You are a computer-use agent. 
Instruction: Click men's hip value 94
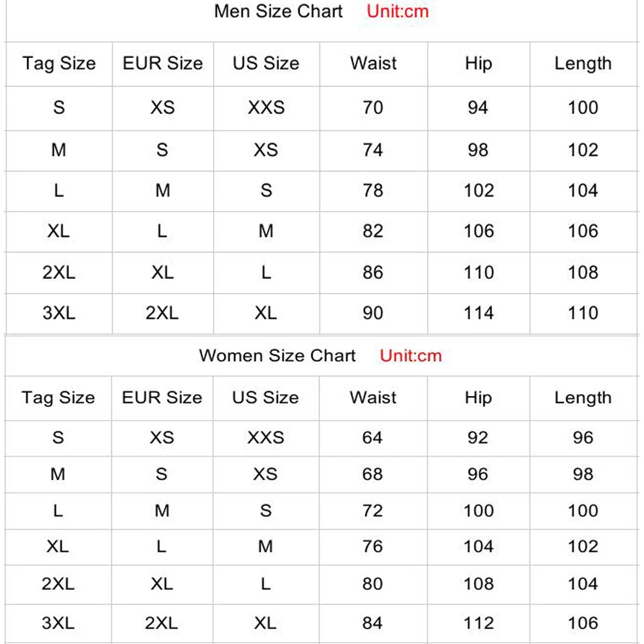478,108
